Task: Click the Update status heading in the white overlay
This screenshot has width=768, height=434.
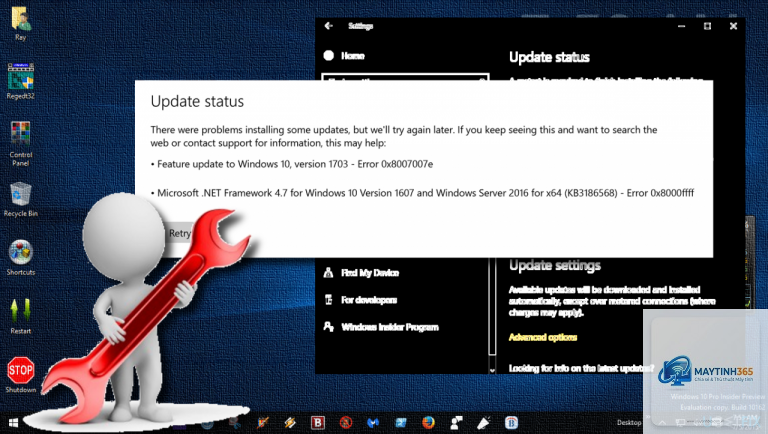Action: click(x=197, y=101)
